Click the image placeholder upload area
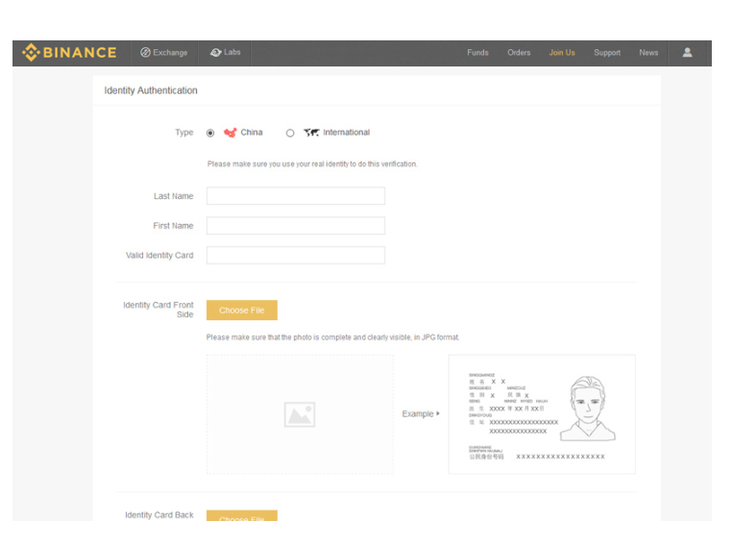Image resolution: width=756 pixels, height=547 pixels. point(300,414)
